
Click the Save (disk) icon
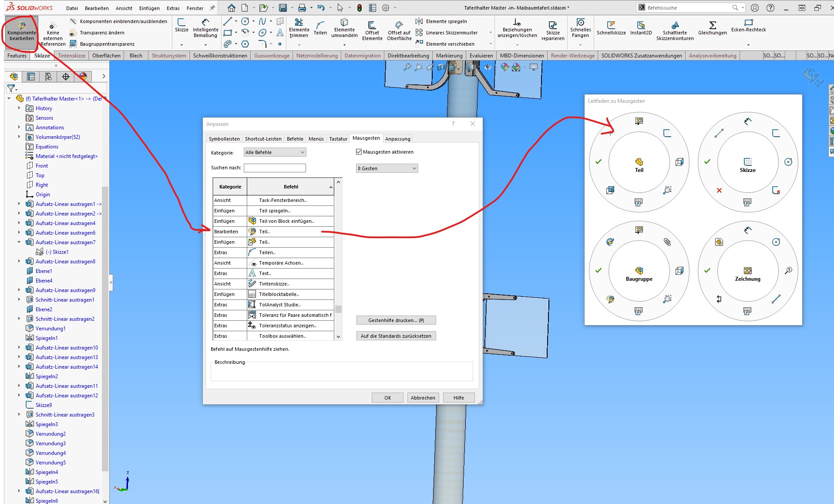coord(283,8)
